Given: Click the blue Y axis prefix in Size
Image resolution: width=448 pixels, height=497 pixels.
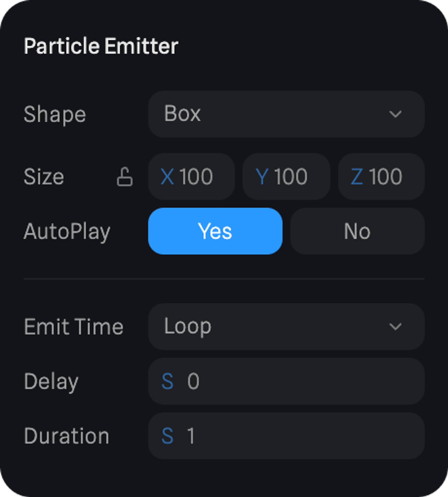Looking at the screenshot, I should tap(262, 177).
